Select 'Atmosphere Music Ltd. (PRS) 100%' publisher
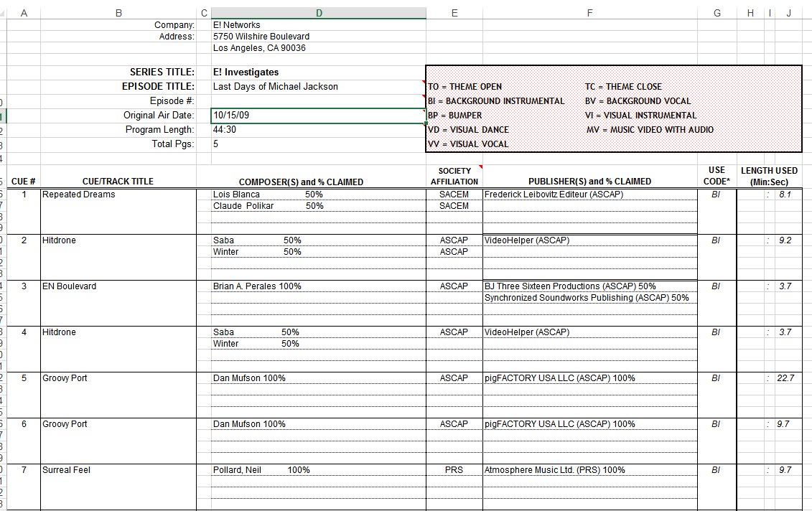 point(555,470)
